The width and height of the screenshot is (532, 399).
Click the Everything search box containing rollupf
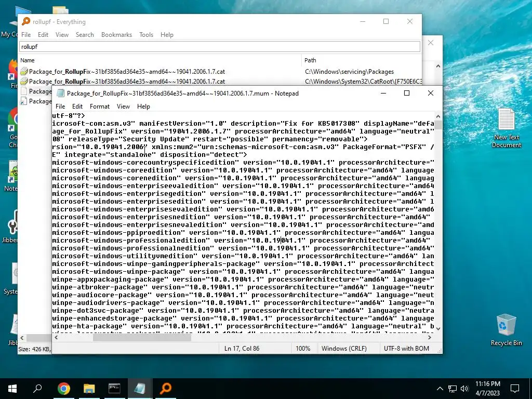coord(220,46)
